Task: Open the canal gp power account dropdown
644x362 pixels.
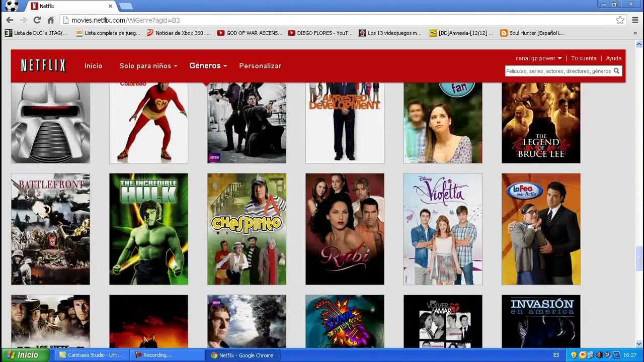Action: 538,58
